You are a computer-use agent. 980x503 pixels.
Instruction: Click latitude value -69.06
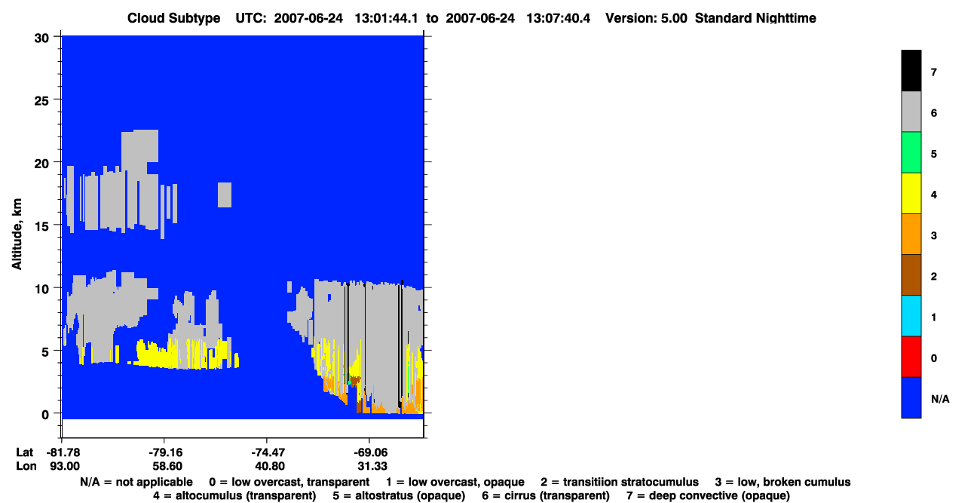(x=369, y=452)
